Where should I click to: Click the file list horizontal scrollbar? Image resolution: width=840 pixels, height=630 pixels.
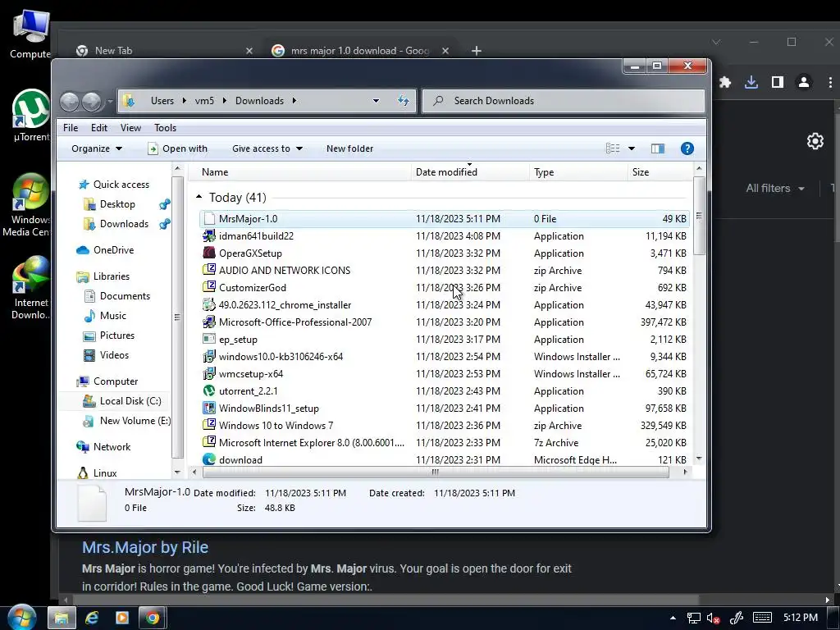tap(436, 472)
